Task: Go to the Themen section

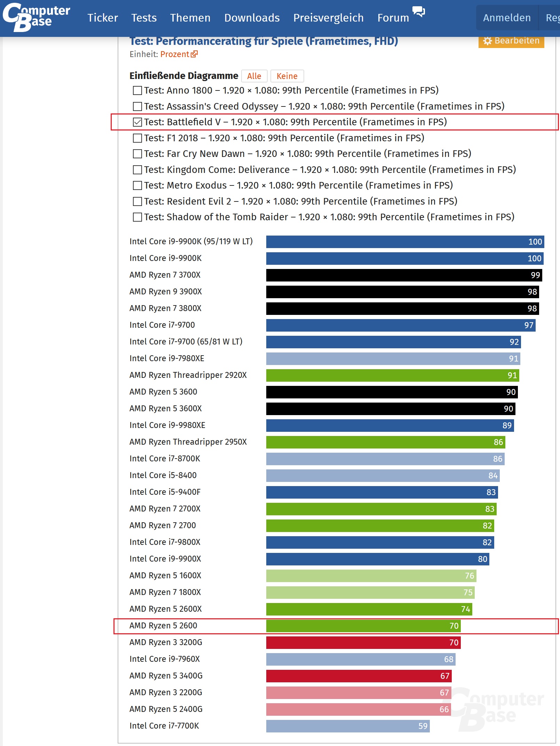Action: click(x=190, y=18)
